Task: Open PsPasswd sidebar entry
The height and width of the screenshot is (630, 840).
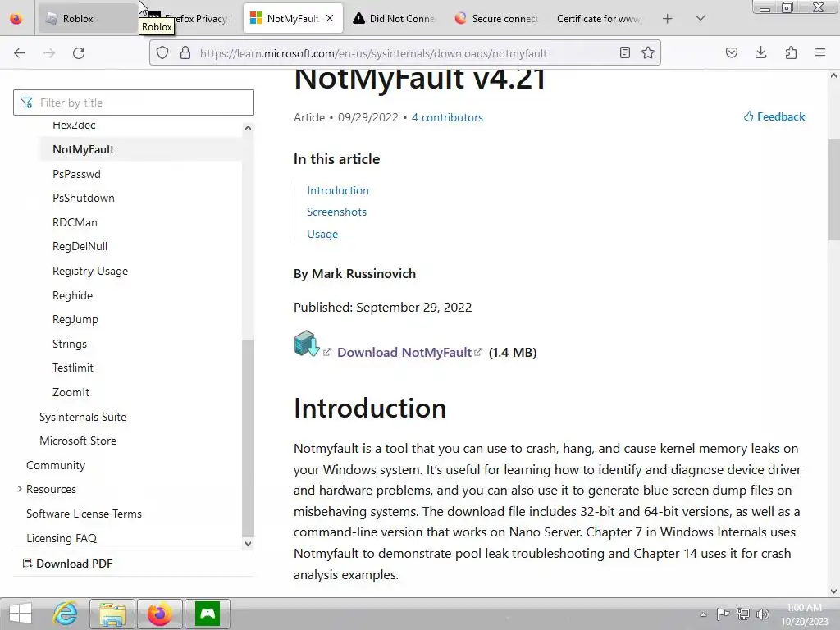Action: click(76, 174)
